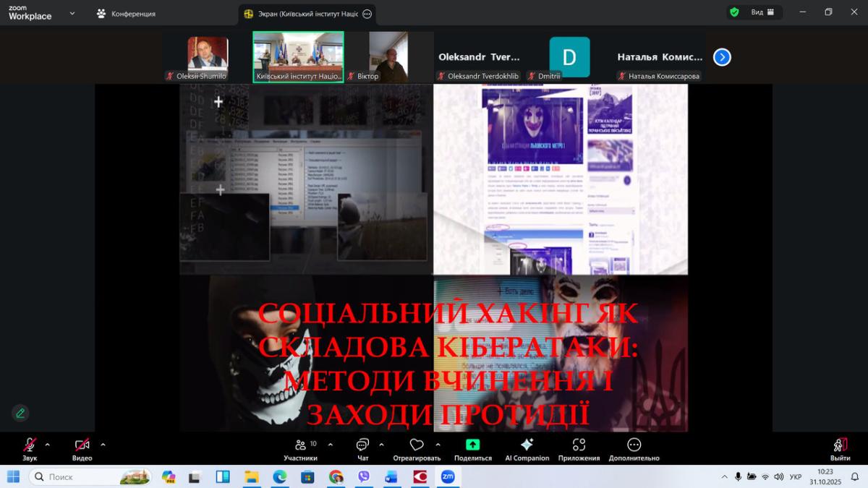Select Київський Інститут video thumbnail
Viewport: 868px width, 488px height.
298,57
